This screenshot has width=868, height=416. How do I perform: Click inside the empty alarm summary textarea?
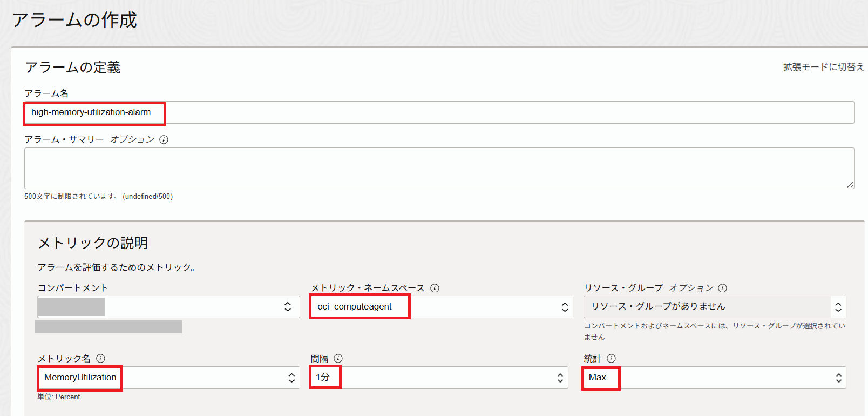coord(438,168)
